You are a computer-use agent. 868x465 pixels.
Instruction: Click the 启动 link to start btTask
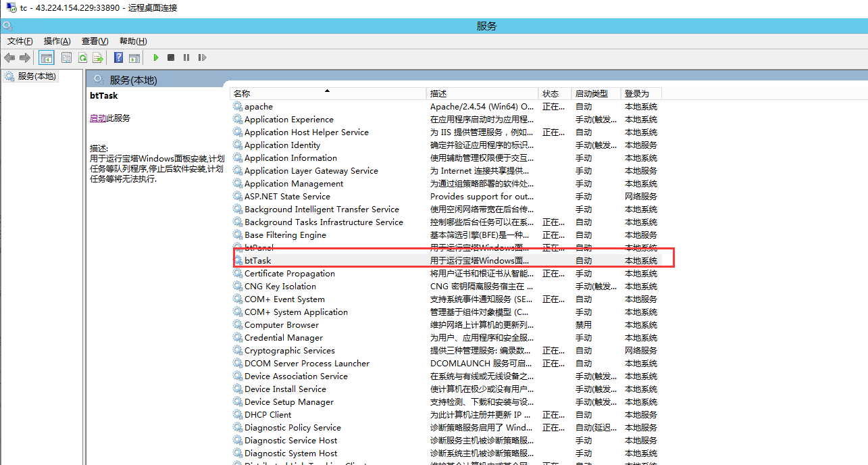[x=98, y=118]
